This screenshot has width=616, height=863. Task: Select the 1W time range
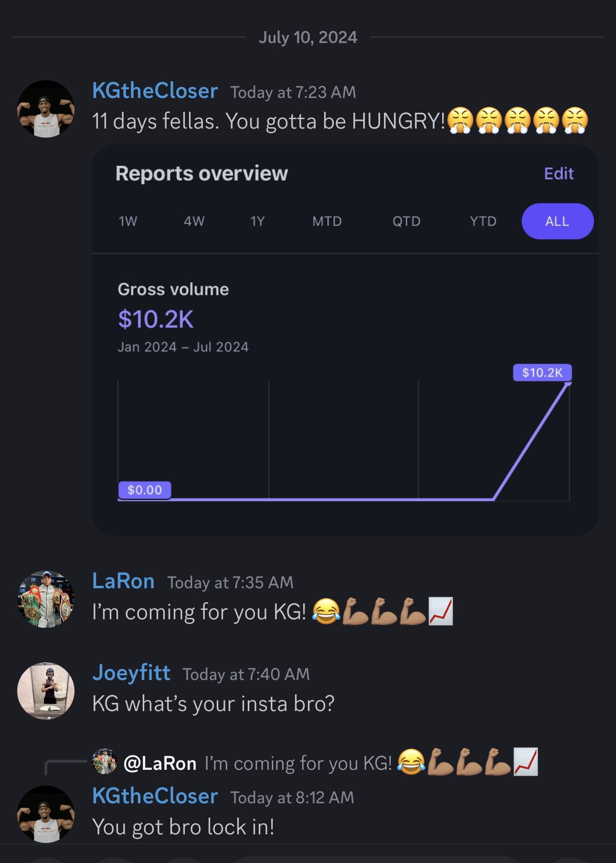click(x=128, y=221)
